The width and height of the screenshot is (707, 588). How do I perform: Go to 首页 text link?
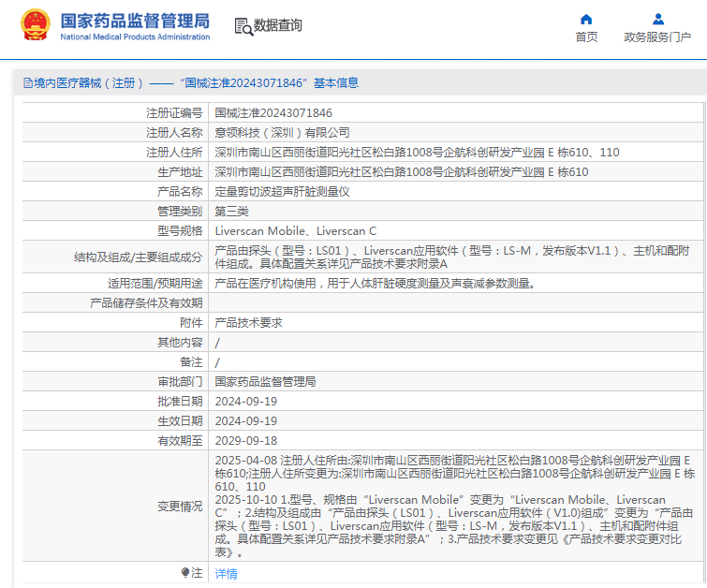click(586, 37)
